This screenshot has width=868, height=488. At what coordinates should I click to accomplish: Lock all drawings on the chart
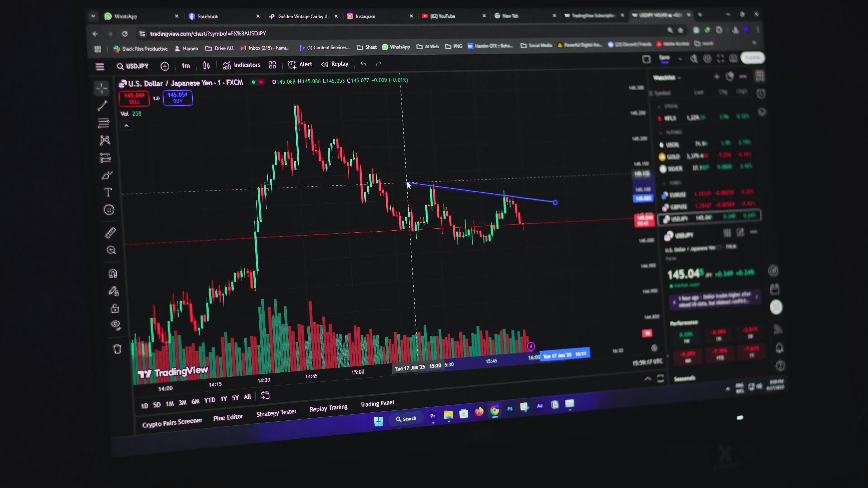pos(115,308)
